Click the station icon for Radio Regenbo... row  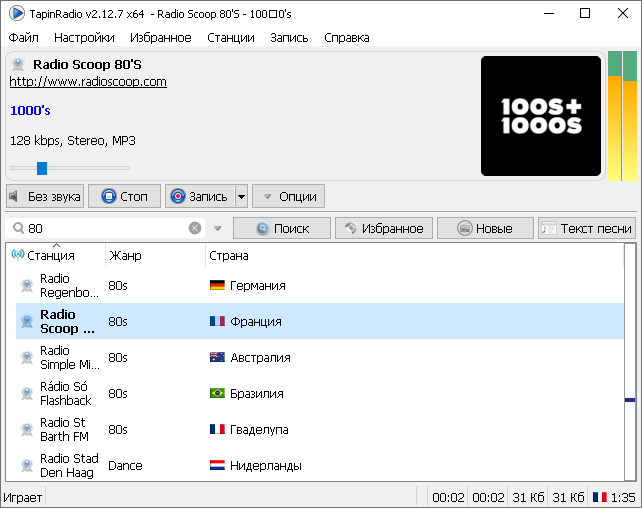27,285
